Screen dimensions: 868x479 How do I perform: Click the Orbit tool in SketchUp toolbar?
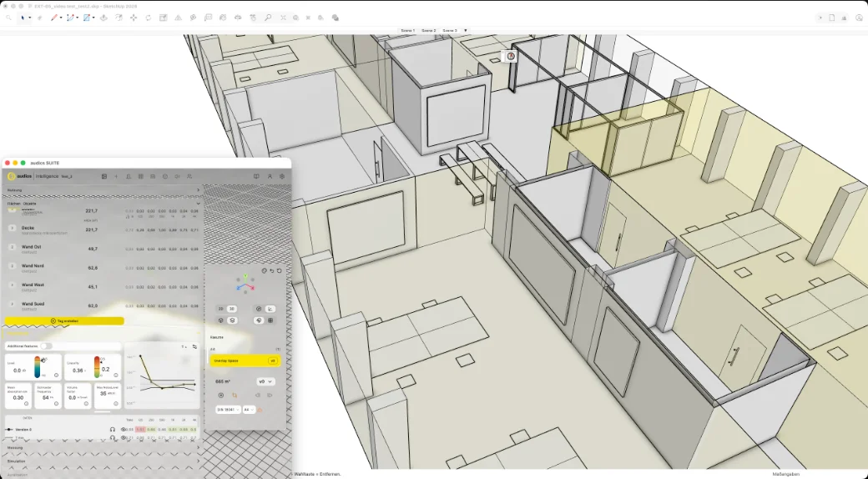238,18
